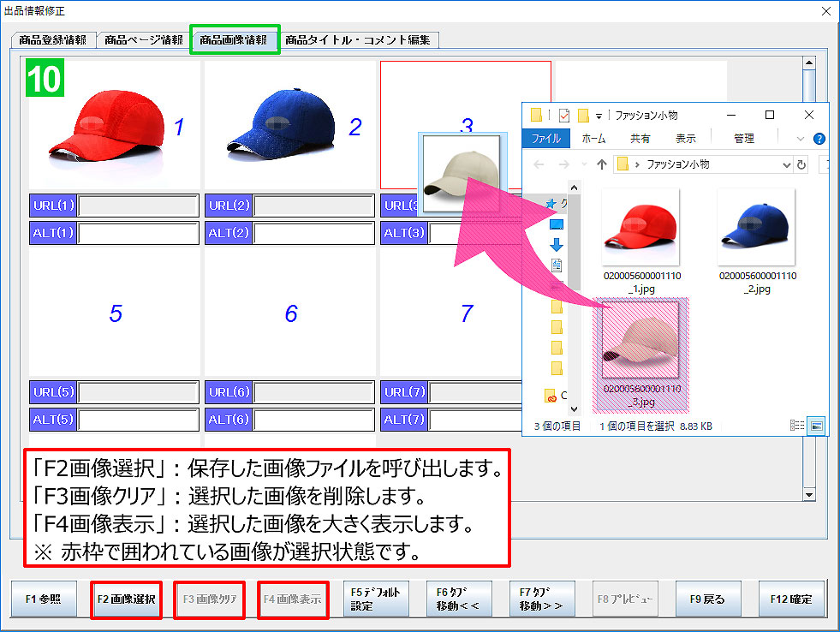
Task: Switch Explorer to large icons view
Action: click(817, 426)
